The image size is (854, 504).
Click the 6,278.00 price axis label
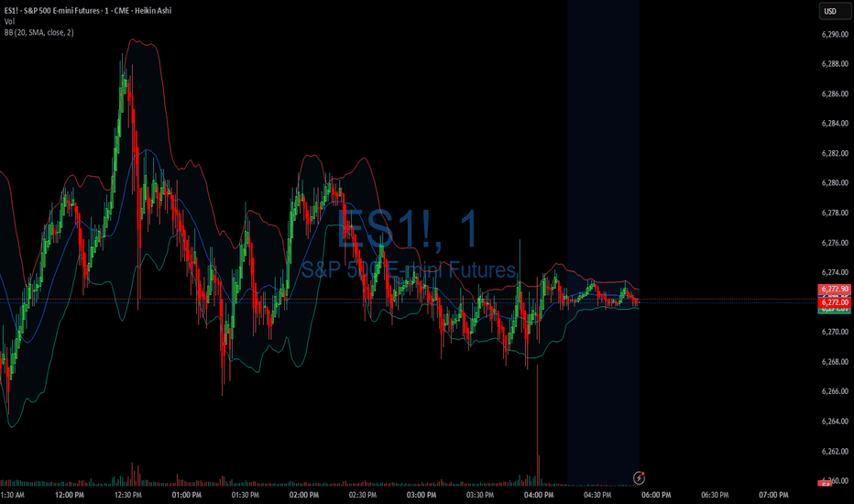[x=835, y=213]
